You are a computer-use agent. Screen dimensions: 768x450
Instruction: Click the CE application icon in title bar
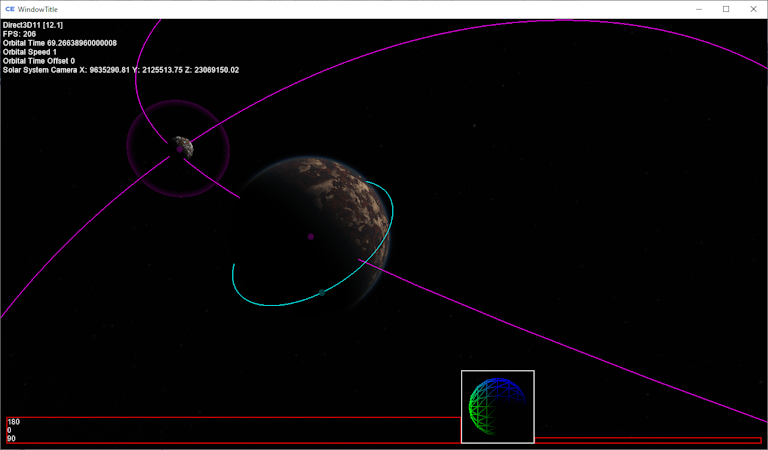click(10, 9)
